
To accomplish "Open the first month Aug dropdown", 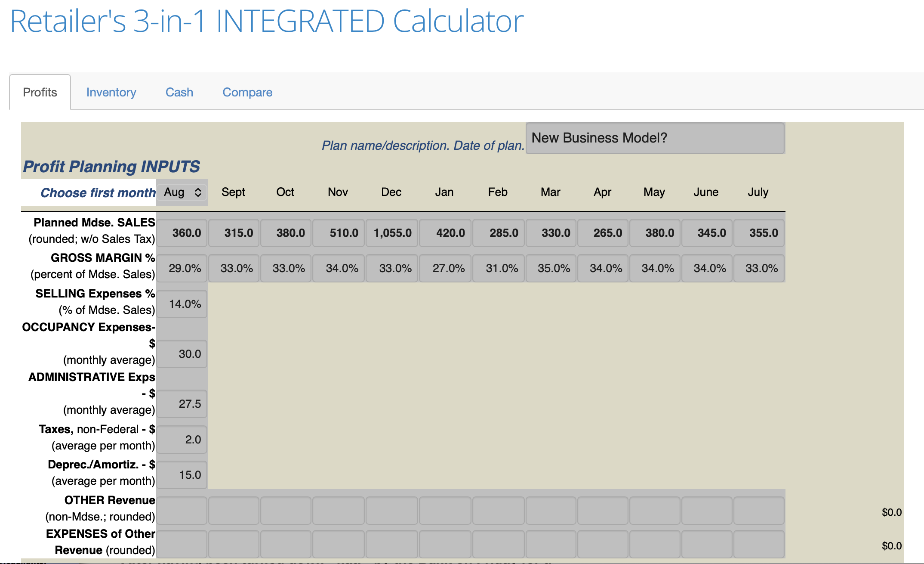I will point(182,192).
